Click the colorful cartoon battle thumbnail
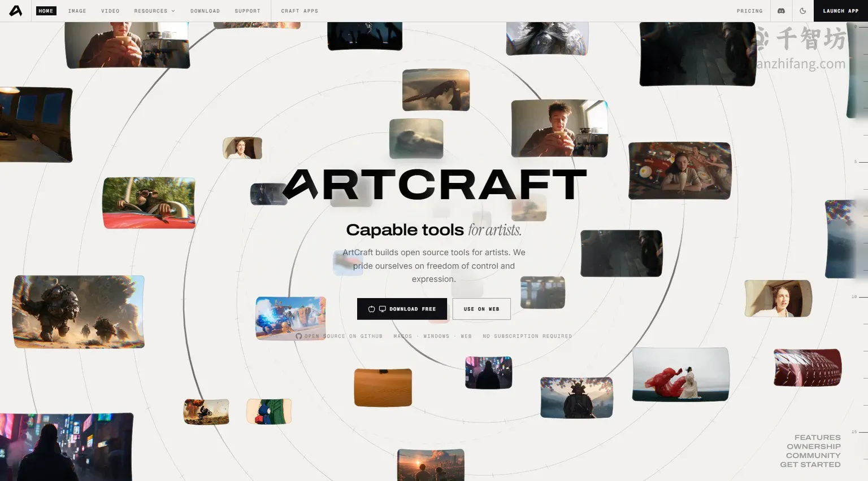 (290, 318)
